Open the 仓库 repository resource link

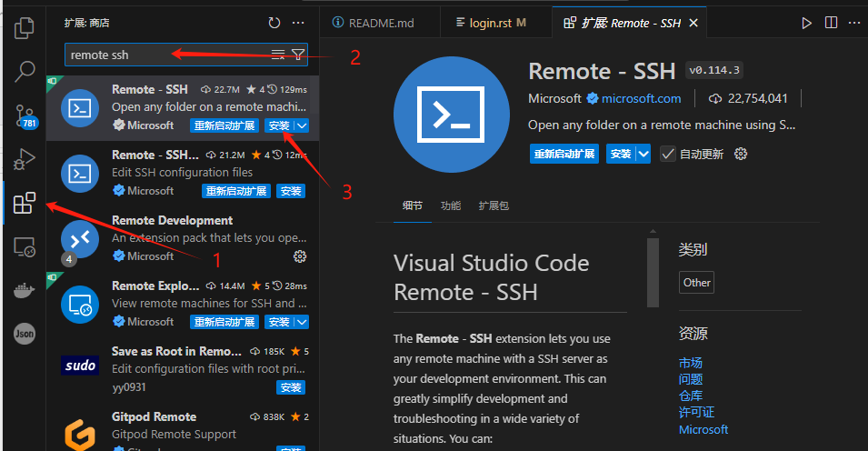[x=690, y=396]
